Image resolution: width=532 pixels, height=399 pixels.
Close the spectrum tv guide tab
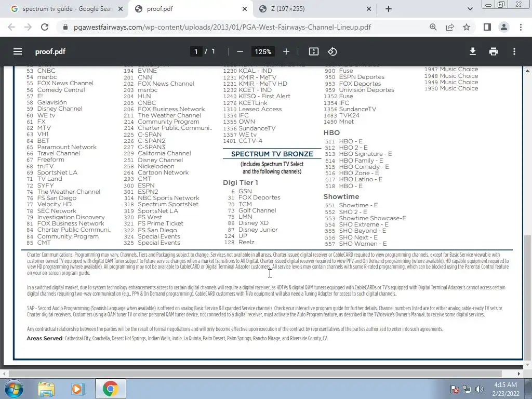click(121, 9)
